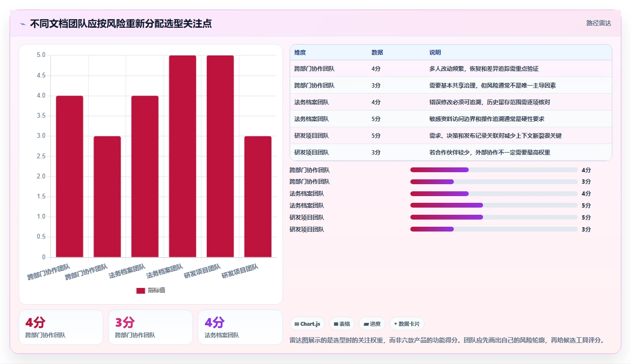Select the cell 敏感资料访问边界和操作追溯通常是硬性要求
Image resolution: width=631 pixels, height=364 pixels.
coord(487,119)
